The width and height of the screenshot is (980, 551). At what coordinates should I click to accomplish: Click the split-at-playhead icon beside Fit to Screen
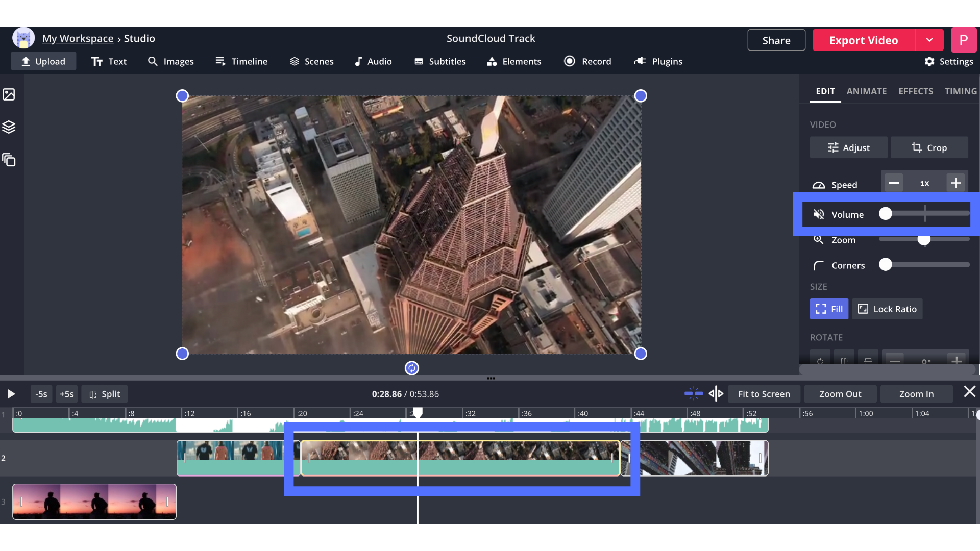tap(716, 394)
